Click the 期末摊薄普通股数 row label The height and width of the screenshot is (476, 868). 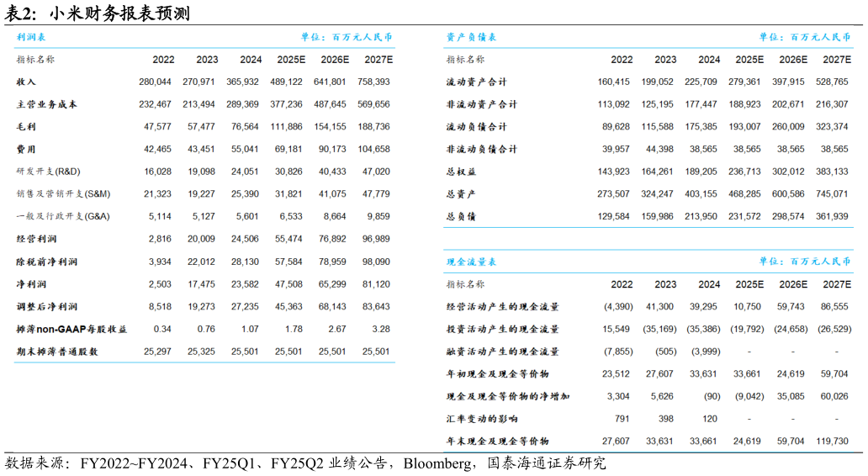tap(56, 352)
